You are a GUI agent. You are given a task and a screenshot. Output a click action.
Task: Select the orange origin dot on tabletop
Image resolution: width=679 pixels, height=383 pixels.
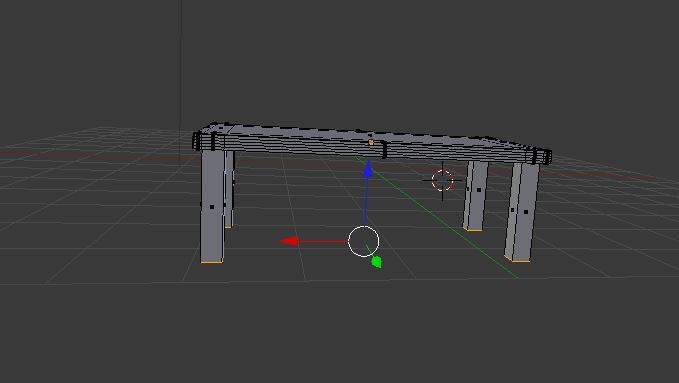(371, 142)
